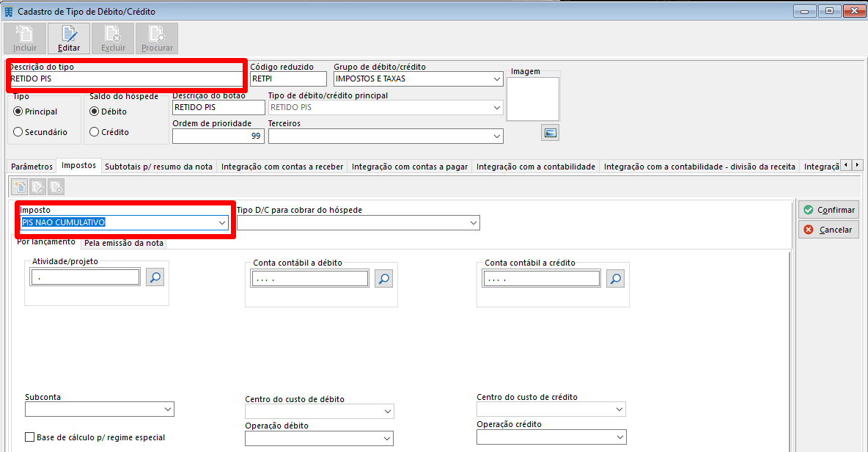The width and height of the screenshot is (868, 452).
Task: Click the application icon in title bar
Action: [x=8, y=12]
